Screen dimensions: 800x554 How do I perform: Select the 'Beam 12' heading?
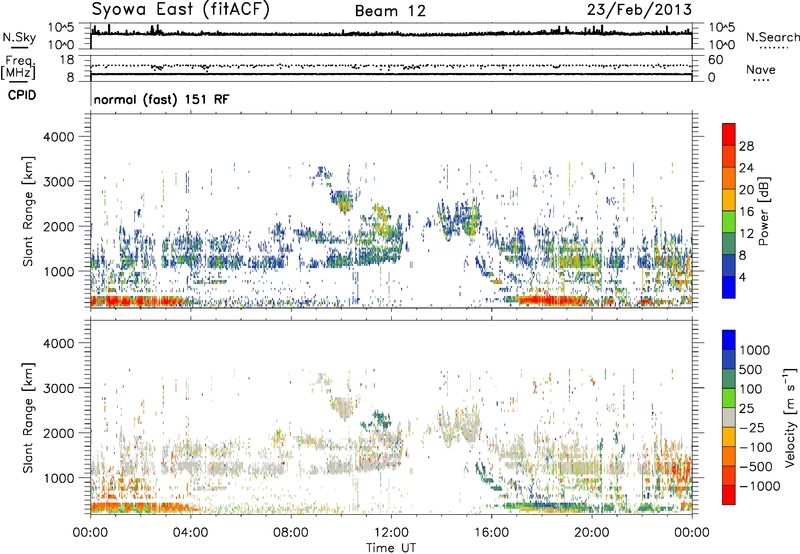390,11
